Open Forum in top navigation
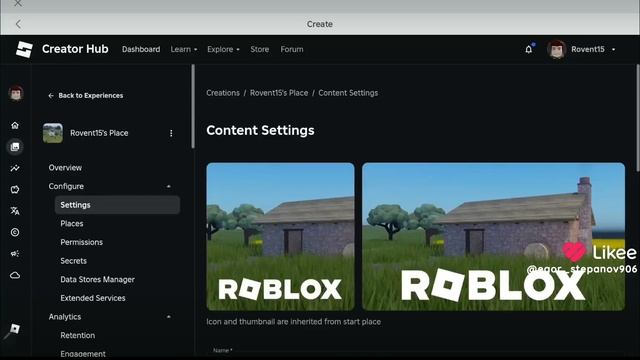Image resolution: width=640 pixels, height=360 pixels. click(x=292, y=49)
